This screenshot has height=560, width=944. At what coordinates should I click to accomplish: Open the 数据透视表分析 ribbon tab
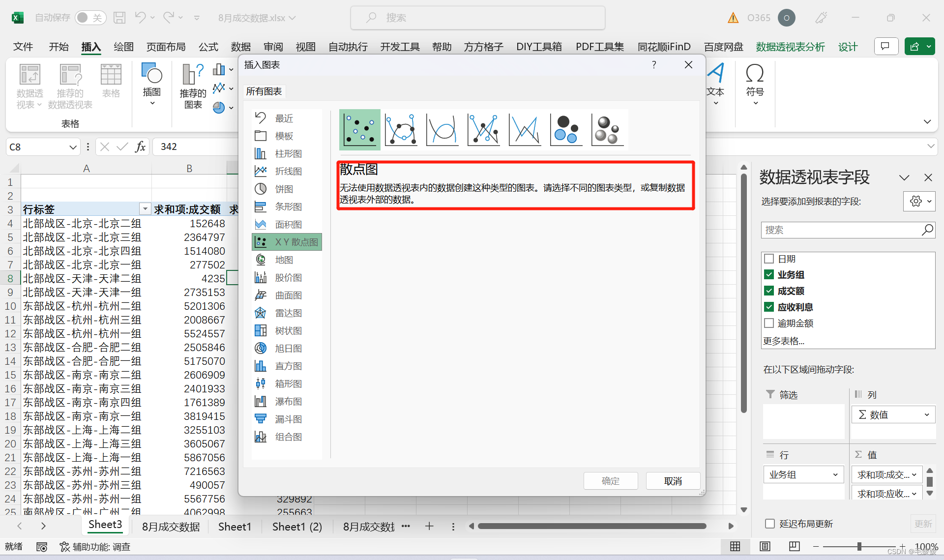tap(790, 47)
